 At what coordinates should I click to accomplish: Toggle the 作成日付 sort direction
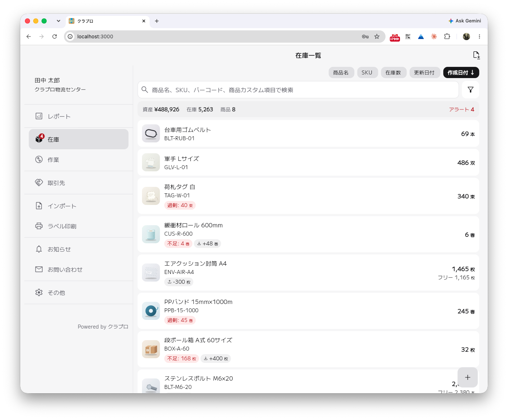pyautogui.click(x=461, y=73)
